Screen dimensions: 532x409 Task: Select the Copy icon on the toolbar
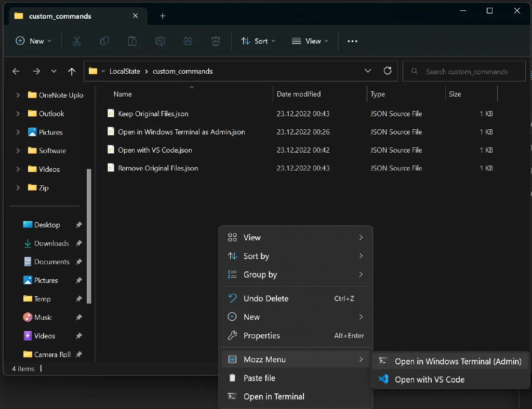[104, 41]
